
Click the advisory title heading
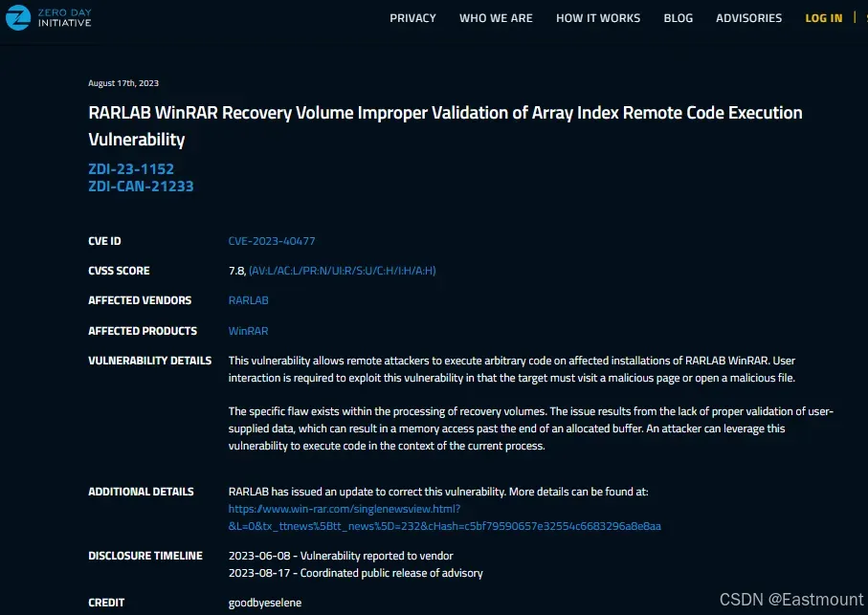445,125
